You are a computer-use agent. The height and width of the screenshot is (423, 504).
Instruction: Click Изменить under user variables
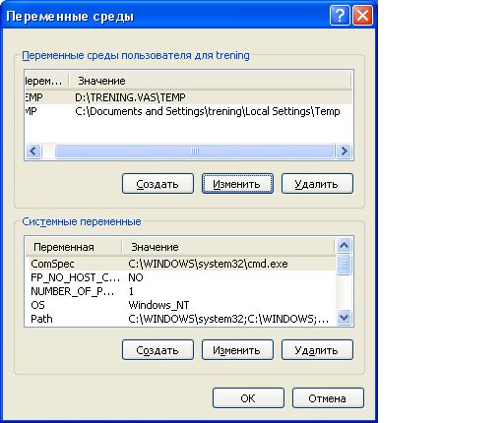(237, 184)
